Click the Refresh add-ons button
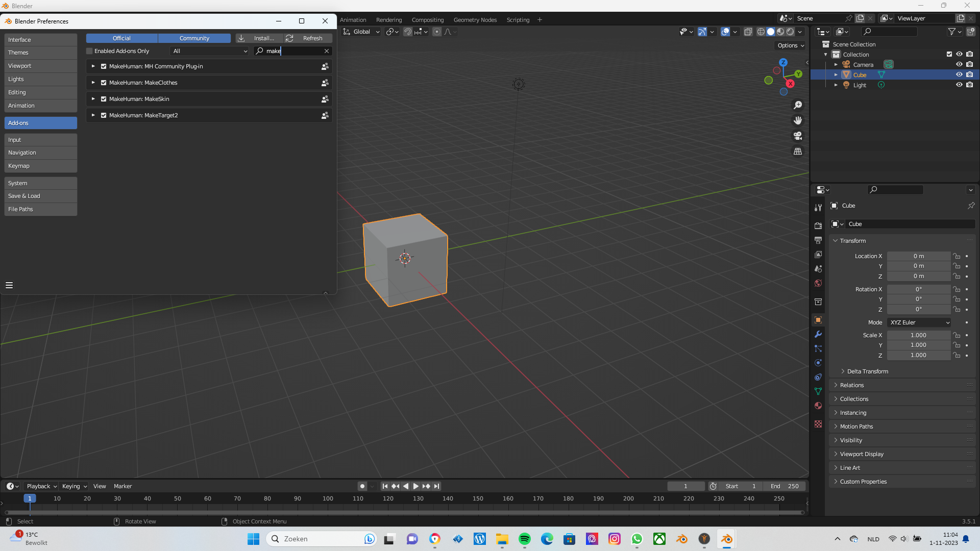Screen dimensions: 980x551 coord(308,38)
